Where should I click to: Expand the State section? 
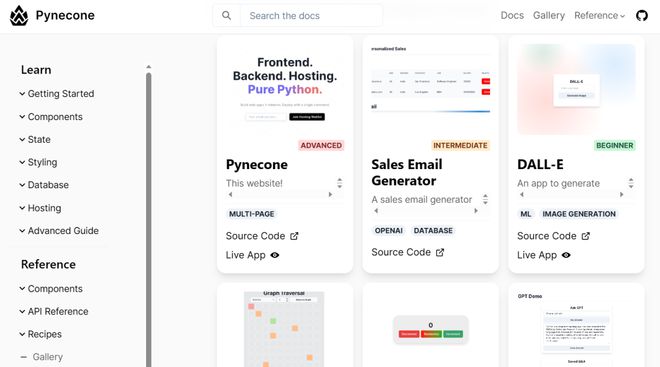point(35,140)
